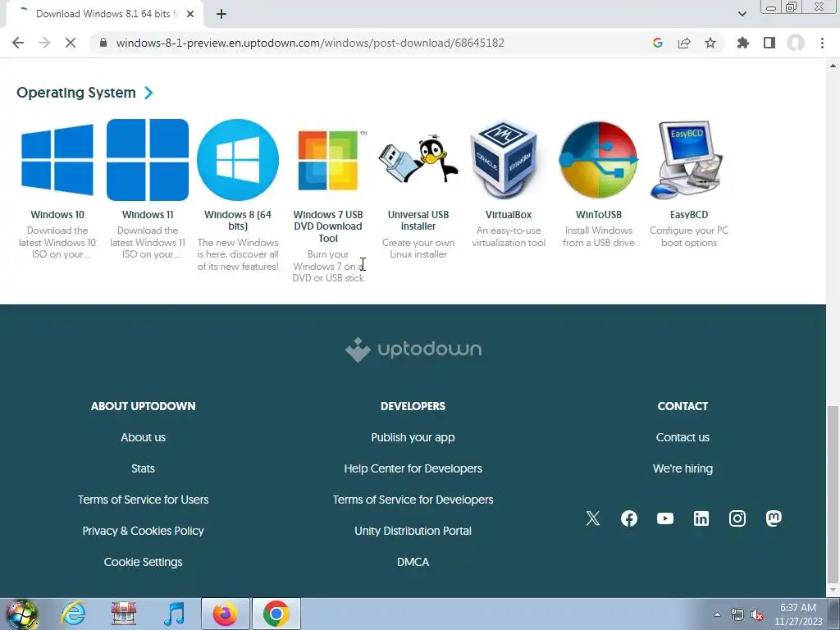
Task: Open the Universal USB Installer penguin icon
Action: tap(418, 160)
